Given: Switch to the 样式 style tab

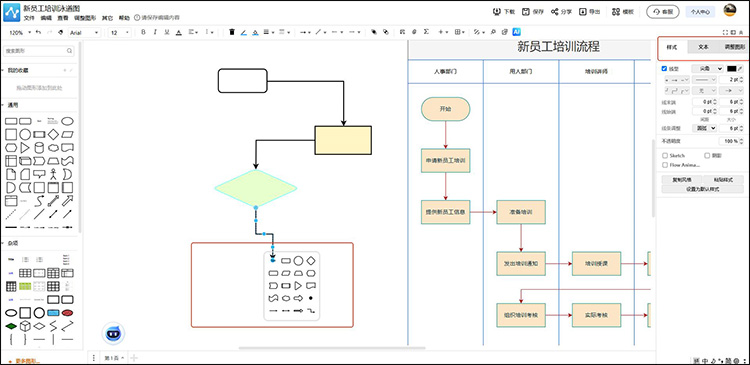Looking at the screenshot, I should point(672,47).
